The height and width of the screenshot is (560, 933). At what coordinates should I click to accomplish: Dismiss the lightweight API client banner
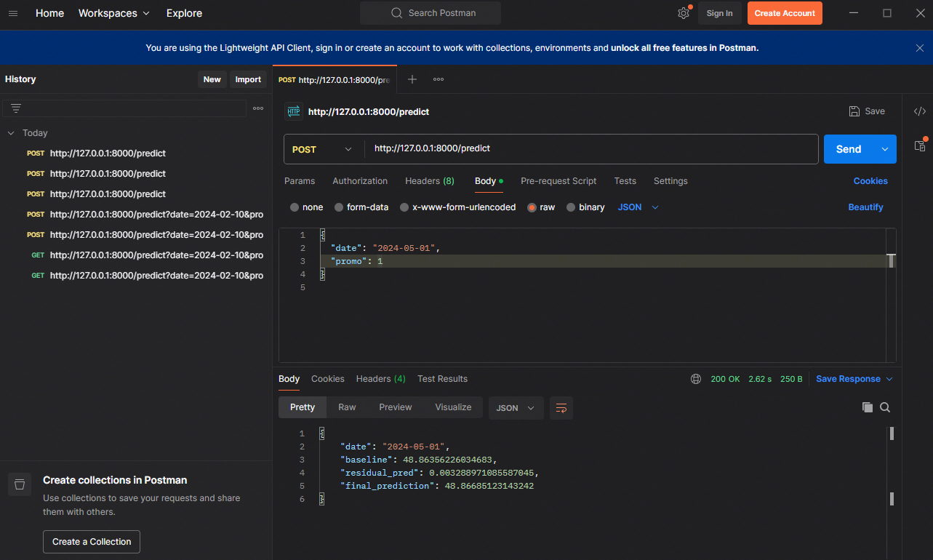click(920, 48)
